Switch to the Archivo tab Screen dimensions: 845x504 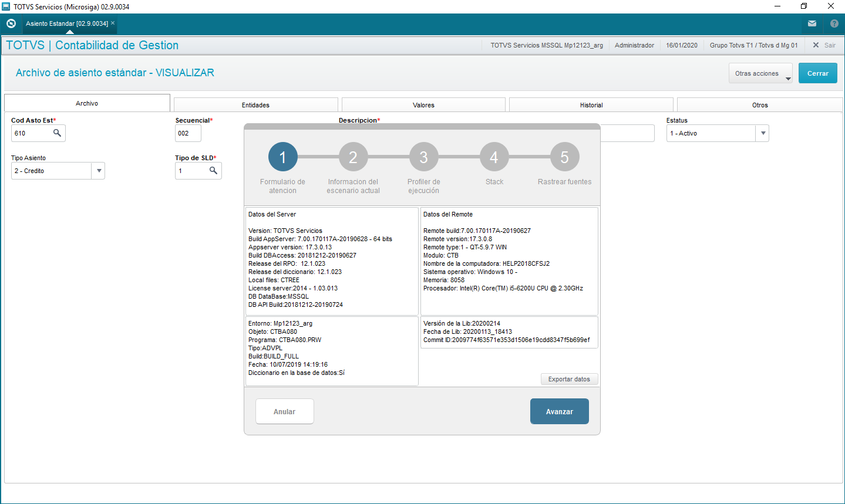87,103
